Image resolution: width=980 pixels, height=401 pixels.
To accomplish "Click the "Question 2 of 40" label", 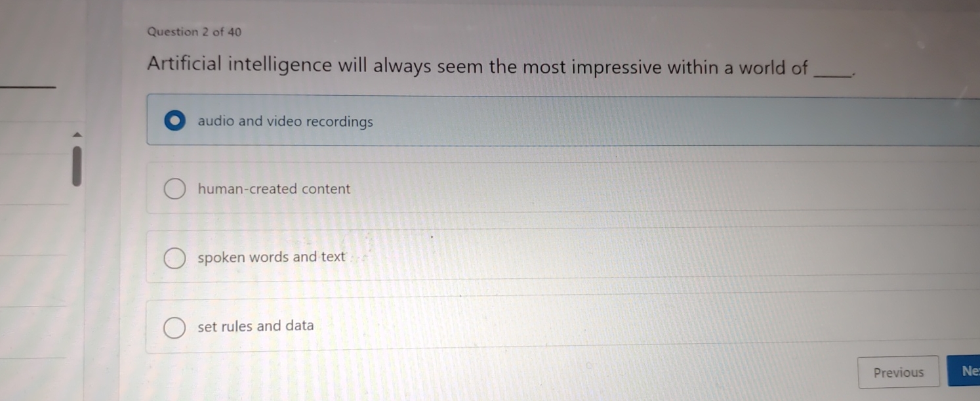I will click(x=194, y=32).
